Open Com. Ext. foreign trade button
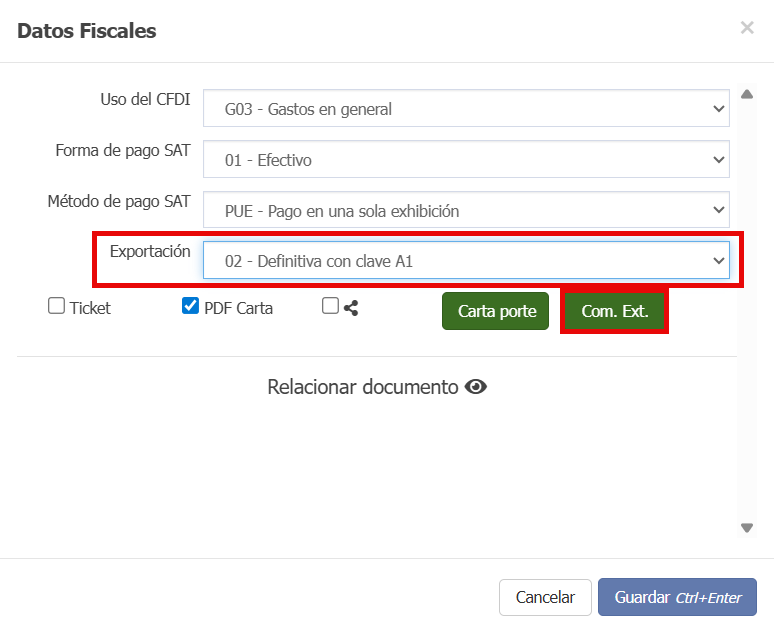 tap(615, 311)
